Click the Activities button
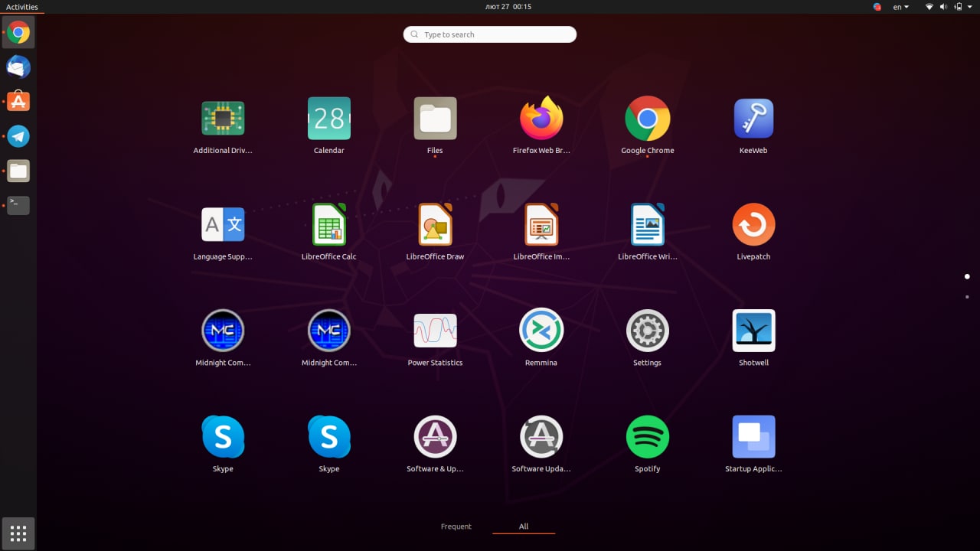Screen dimensions: 980x551 (x=22, y=7)
